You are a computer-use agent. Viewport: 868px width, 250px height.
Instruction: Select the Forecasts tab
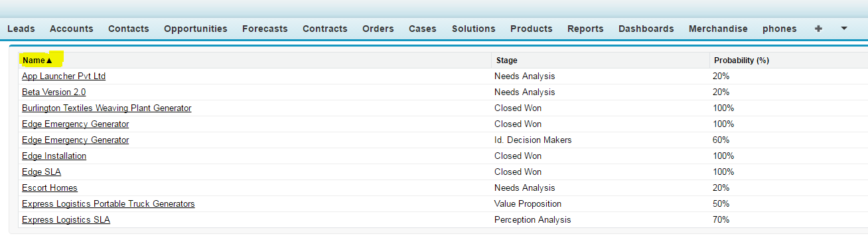coord(265,29)
